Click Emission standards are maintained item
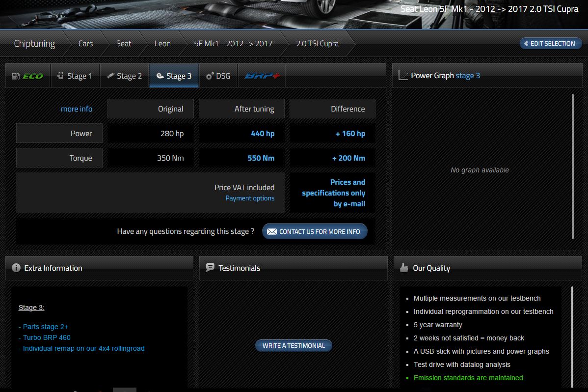Viewport: 588px width, 392px height. click(x=468, y=378)
